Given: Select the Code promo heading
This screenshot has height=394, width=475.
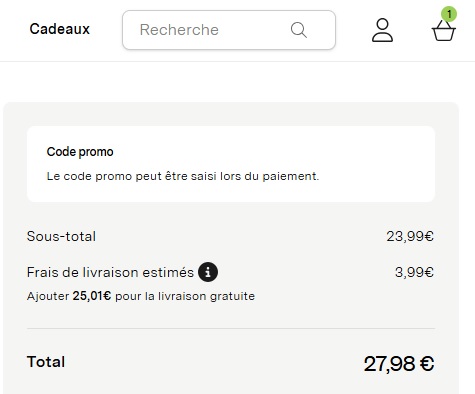Looking at the screenshot, I should point(80,152).
